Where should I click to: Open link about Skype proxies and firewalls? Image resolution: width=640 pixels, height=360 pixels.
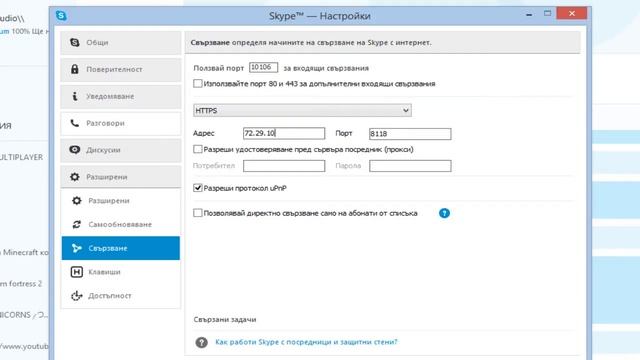[306, 342]
